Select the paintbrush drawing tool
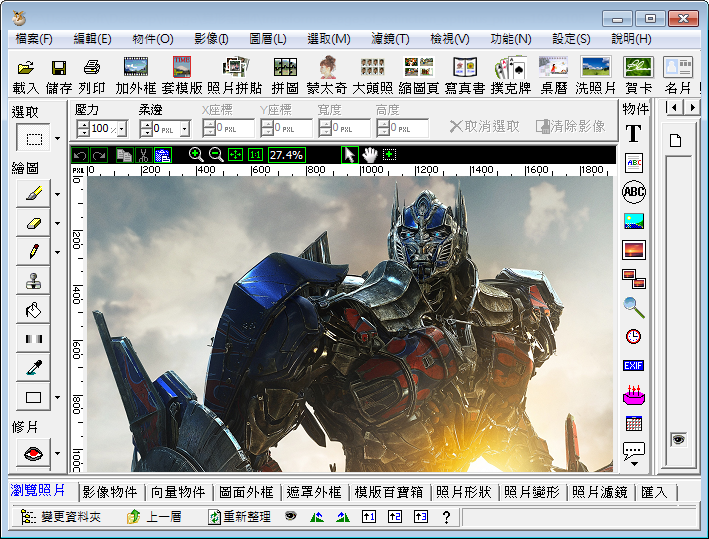Screen dimensions: 709x539 [33, 194]
